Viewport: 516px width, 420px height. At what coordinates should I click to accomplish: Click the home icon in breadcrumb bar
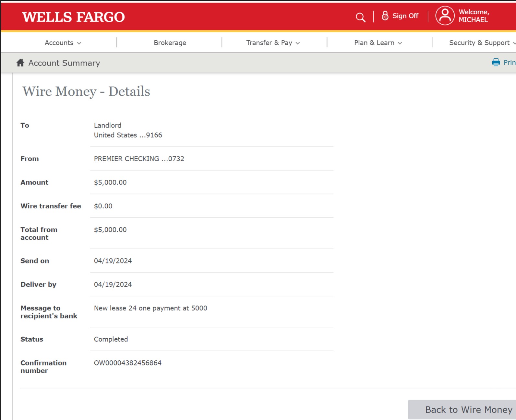tap(20, 63)
